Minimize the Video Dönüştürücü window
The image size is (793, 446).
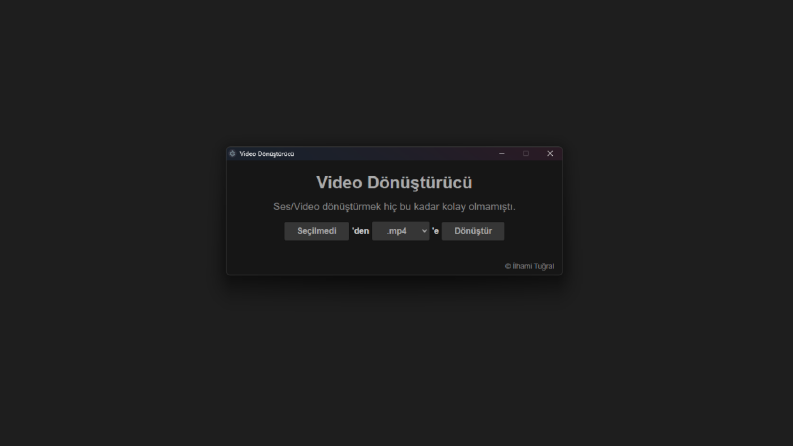[x=502, y=154]
